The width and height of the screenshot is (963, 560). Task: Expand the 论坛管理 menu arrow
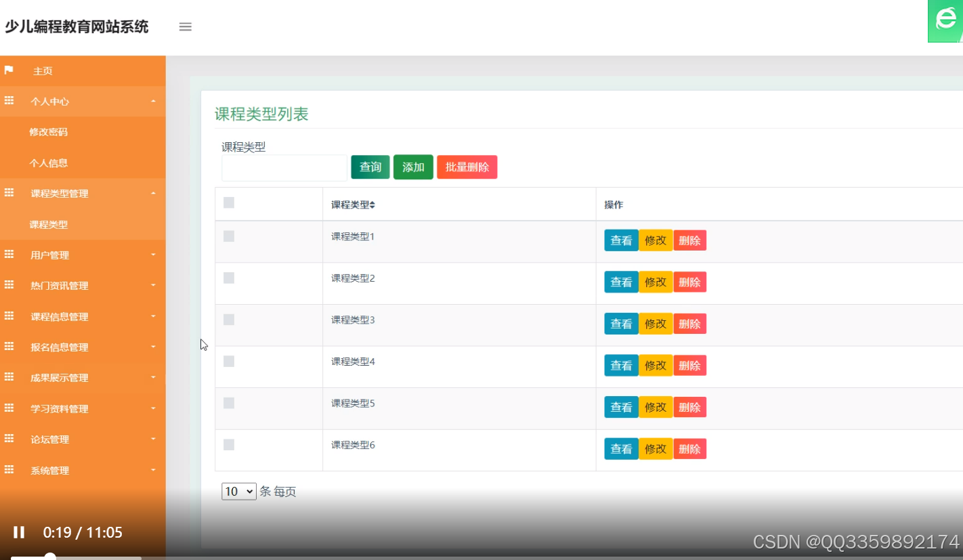pyautogui.click(x=153, y=439)
